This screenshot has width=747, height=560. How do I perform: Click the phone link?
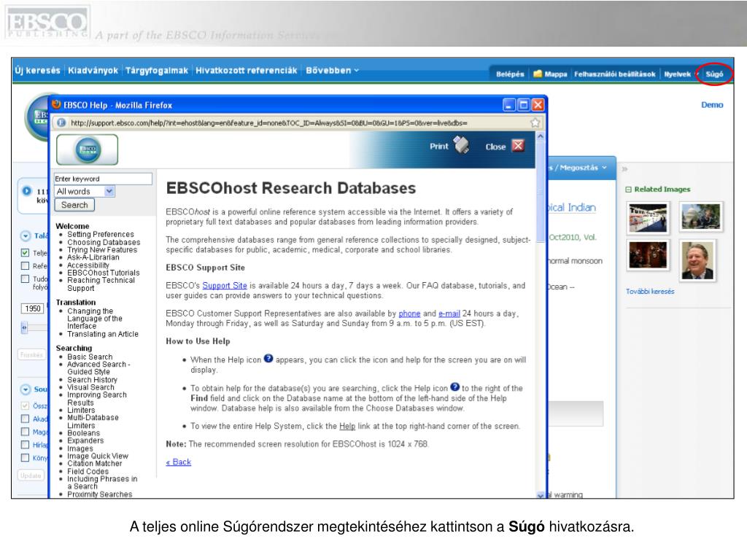409,314
